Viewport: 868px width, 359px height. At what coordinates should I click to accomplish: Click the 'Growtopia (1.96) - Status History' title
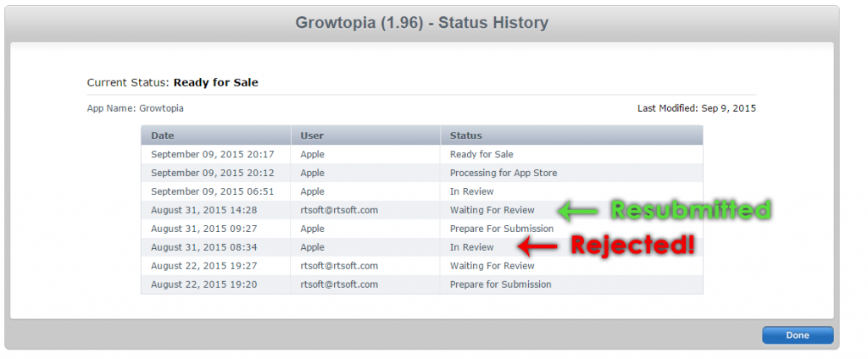pyautogui.click(x=422, y=23)
